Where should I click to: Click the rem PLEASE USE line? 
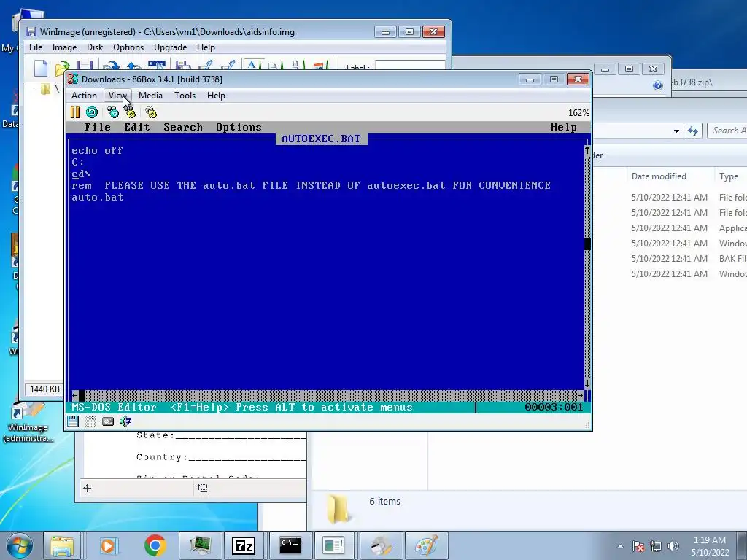311,185
